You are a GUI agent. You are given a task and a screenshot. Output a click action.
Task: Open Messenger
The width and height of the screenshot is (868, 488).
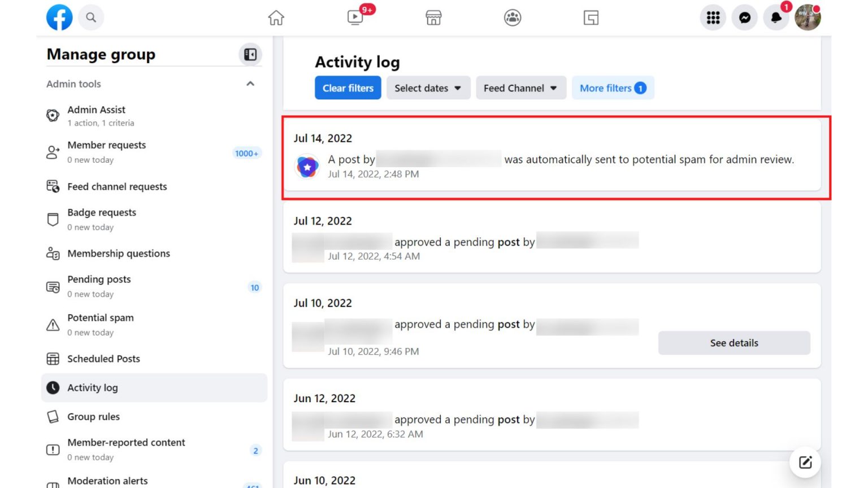[x=744, y=18]
